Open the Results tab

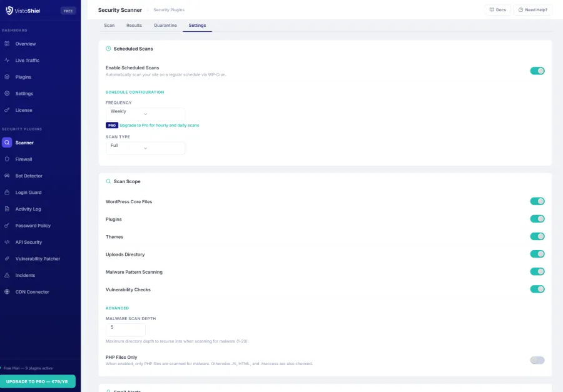click(x=133, y=25)
